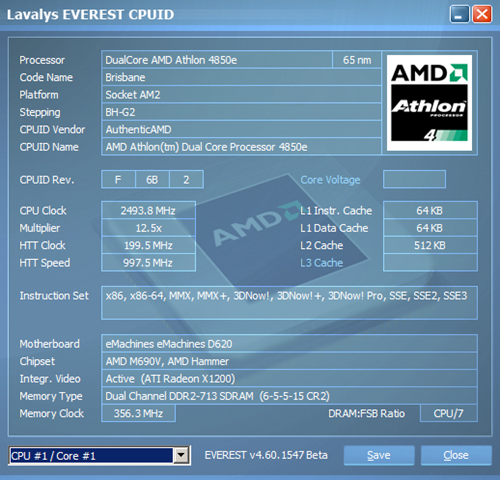
Task: Select the Motherboard eMachines D620 field
Action: tap(289, 344)
